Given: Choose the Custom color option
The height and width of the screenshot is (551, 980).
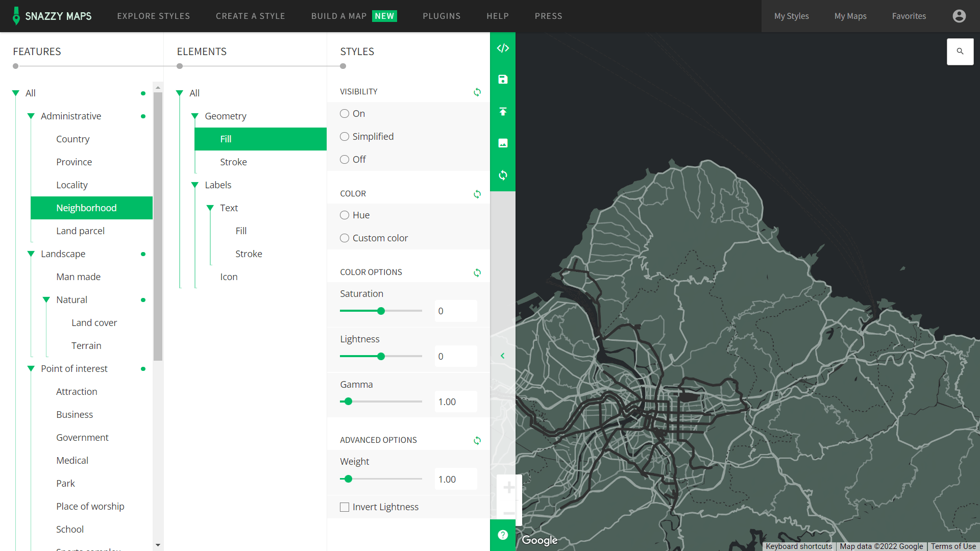Looking at the screenshot, I should point(345,238).
